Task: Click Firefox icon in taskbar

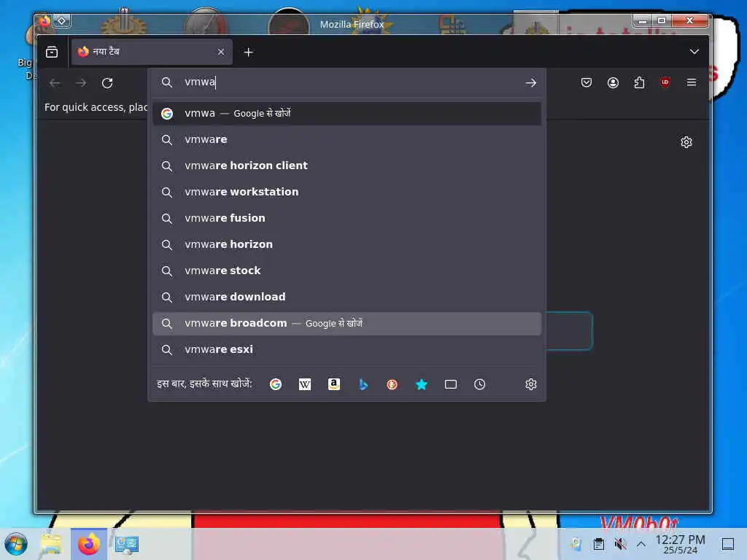Action: pos(89,544)
